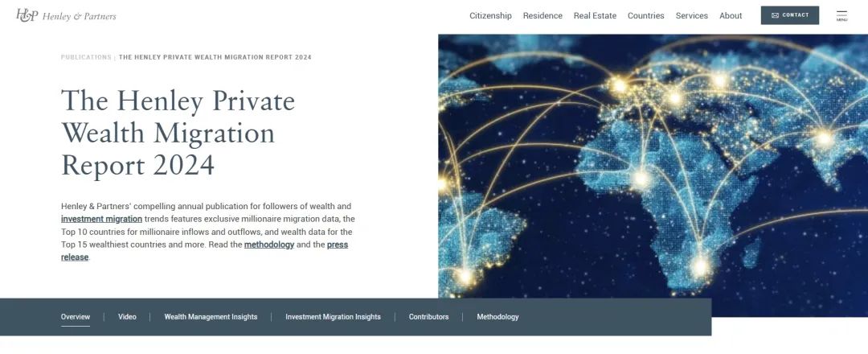Screen dimensions: 868x354
Task: Open the Citizenship menu
Action: point(490,15)
